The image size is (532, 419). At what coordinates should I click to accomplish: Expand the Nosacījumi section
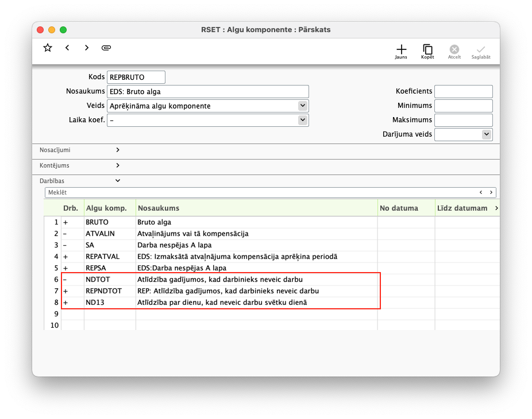click(118, 150)
